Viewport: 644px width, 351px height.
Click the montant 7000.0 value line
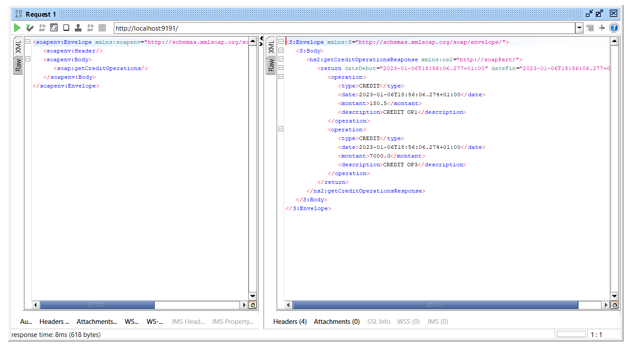pos(381,156)
